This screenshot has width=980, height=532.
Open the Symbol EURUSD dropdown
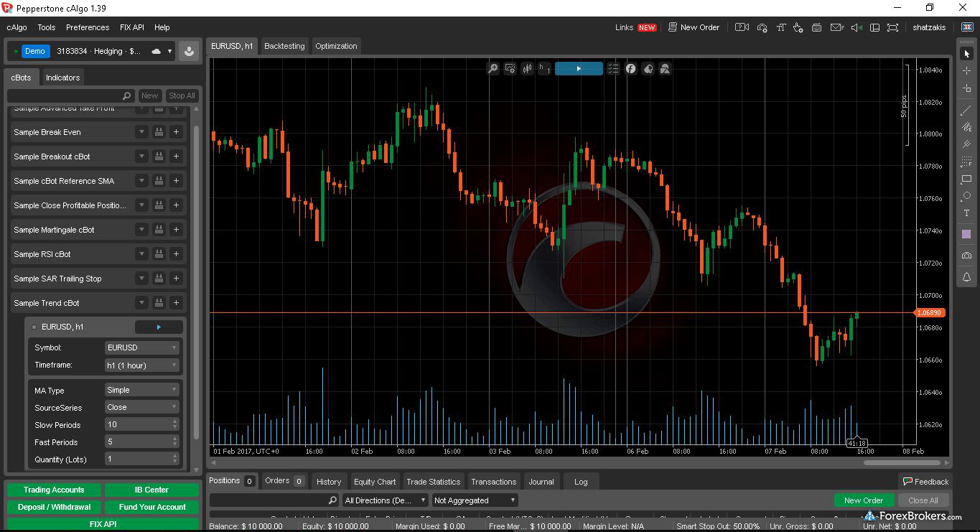tap(141, 347)
